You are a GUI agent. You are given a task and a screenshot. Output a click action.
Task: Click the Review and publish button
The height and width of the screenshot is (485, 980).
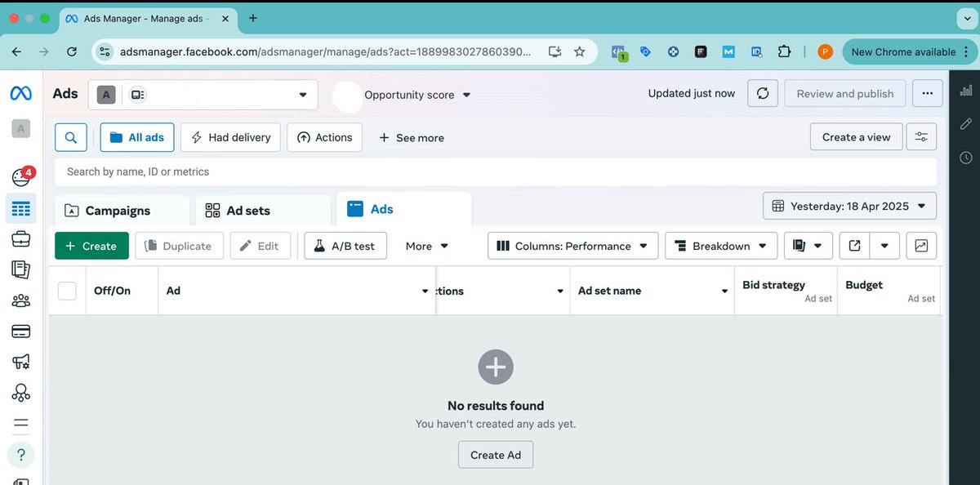(x=845, y=93)
